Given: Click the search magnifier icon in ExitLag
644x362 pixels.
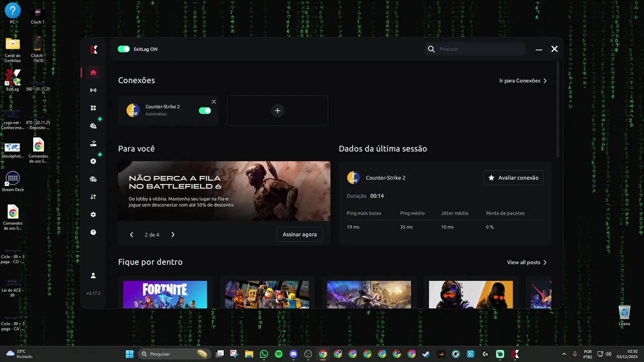Looking at the screenshot, I should [431, 49].
